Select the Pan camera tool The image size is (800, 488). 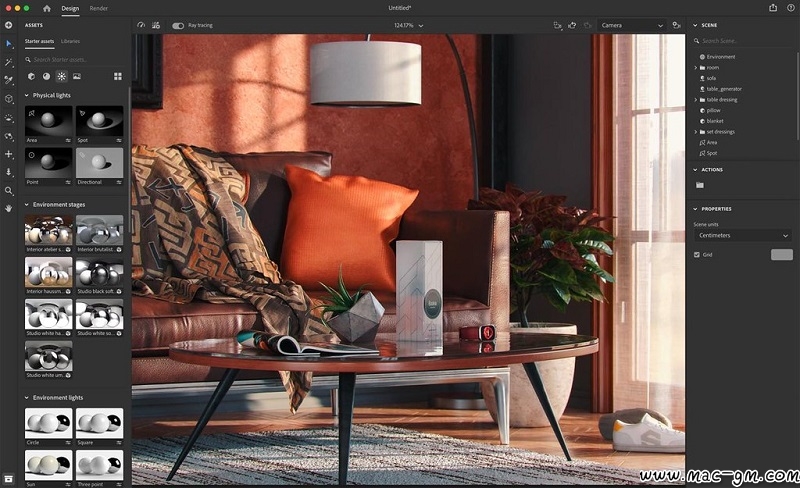[9, 154]
